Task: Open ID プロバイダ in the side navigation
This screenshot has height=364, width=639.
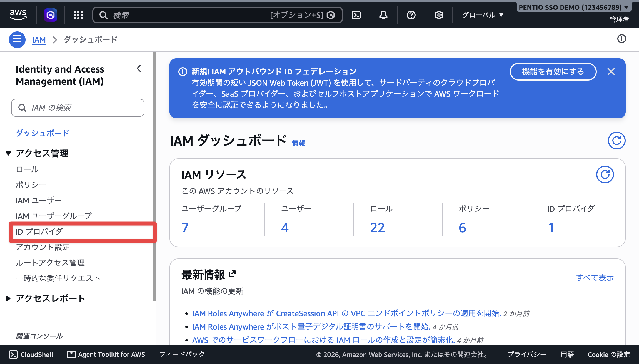Action: coord(39,231)
